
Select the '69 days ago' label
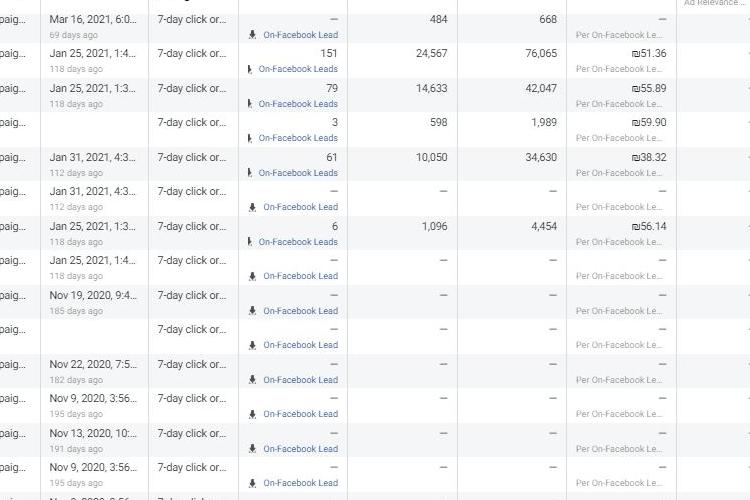74,35
